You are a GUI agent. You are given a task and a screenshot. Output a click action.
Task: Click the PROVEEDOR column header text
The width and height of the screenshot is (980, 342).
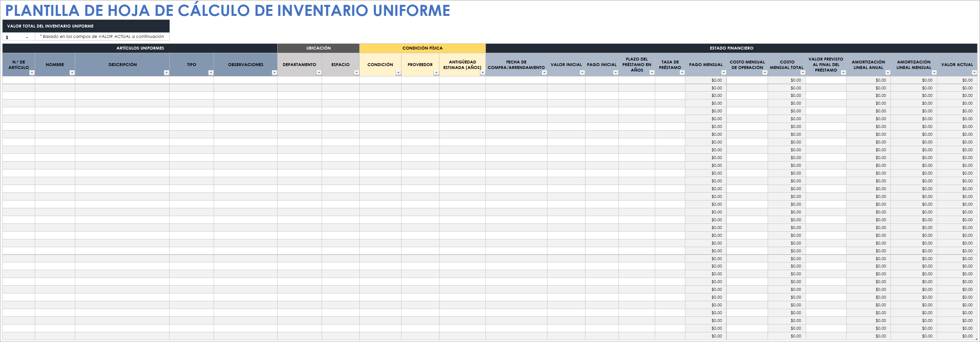420,64
